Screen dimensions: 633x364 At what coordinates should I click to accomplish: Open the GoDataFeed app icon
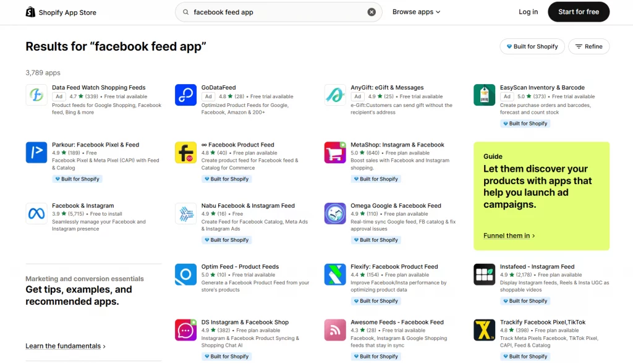pyautogui.click(x=185, y=95)
